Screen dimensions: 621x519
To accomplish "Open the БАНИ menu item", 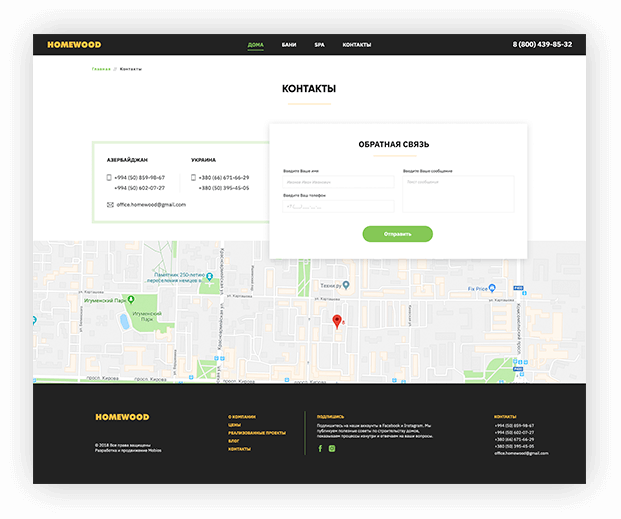I will pos(289,45).
